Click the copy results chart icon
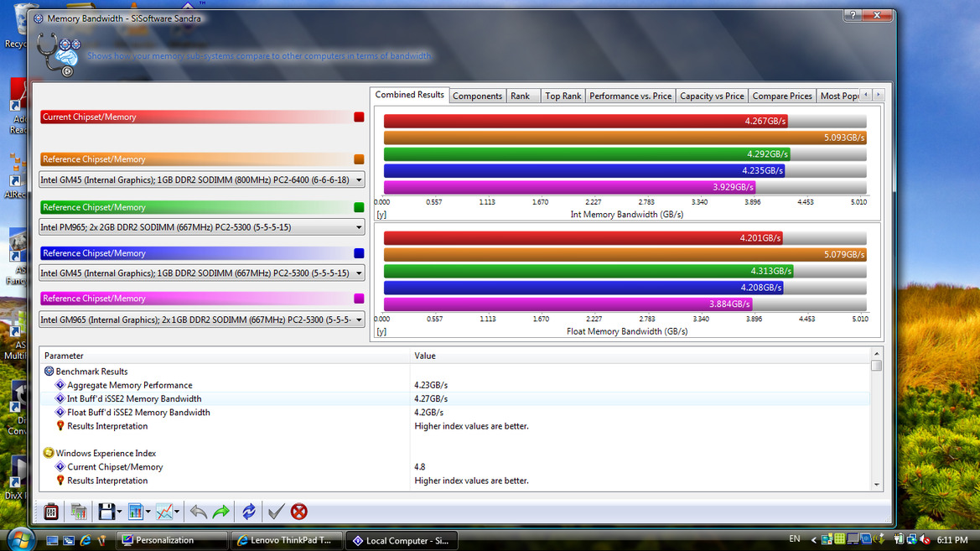 point(79,512)
